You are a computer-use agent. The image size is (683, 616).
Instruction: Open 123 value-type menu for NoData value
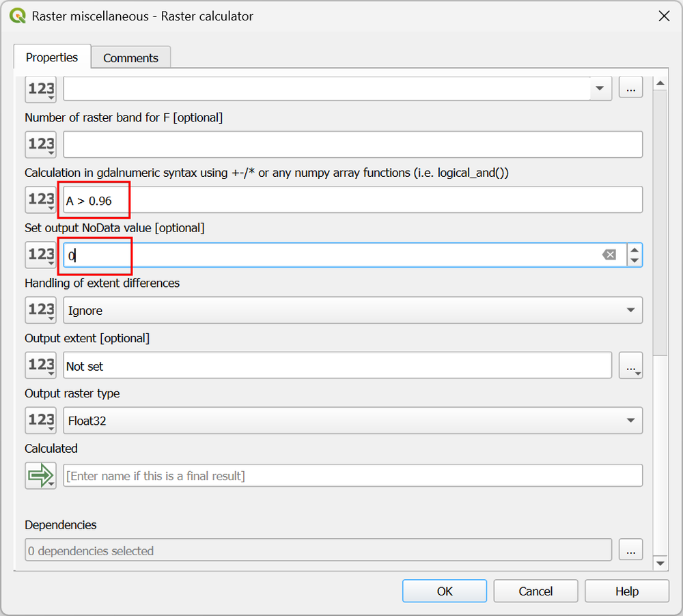(x=40, y=255)
